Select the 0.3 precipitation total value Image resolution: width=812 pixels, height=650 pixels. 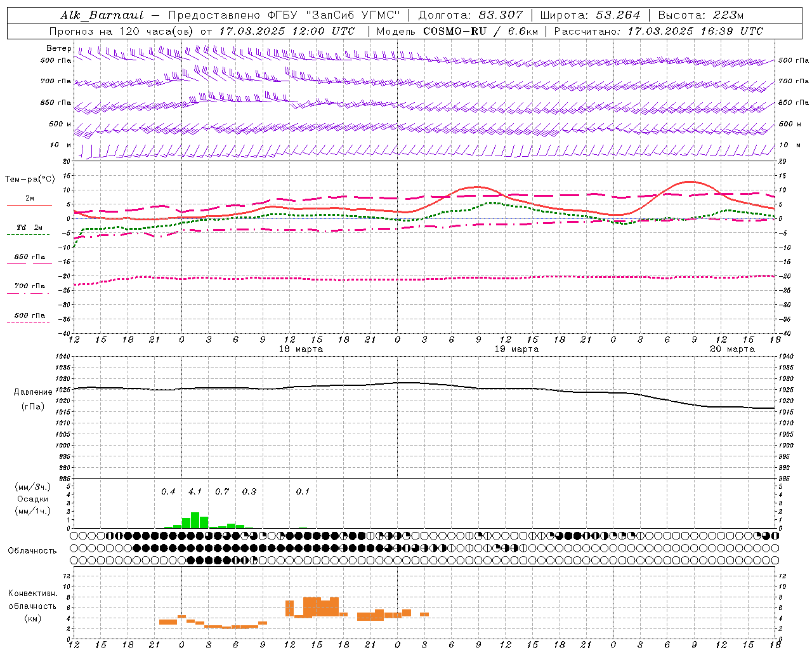[249, 492]
